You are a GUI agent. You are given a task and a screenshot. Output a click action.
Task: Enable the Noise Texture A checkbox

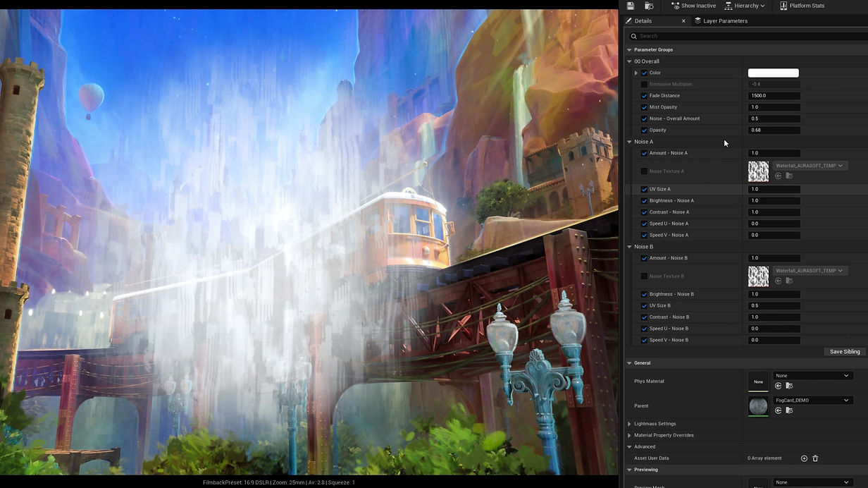point(644,171)
